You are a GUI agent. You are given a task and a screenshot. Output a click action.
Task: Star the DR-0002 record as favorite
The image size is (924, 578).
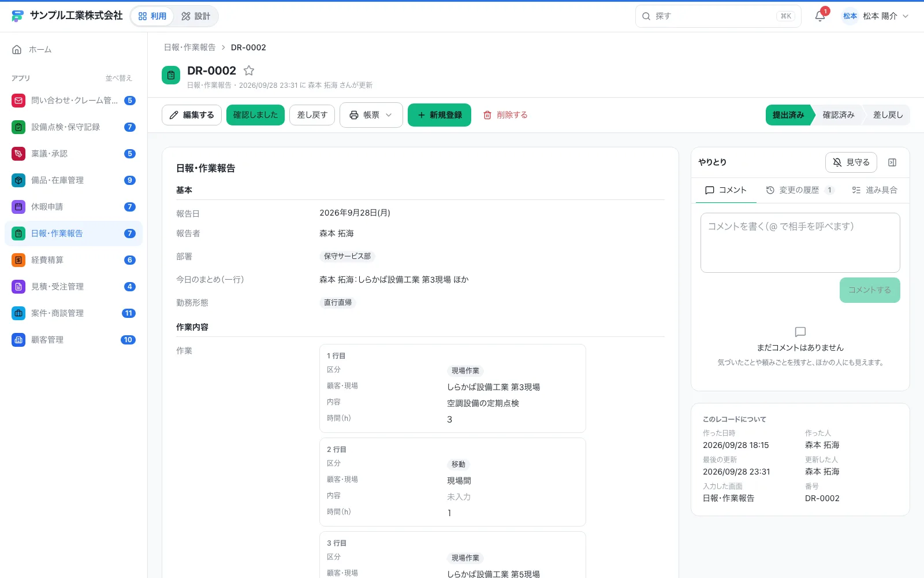coord(249,71)
